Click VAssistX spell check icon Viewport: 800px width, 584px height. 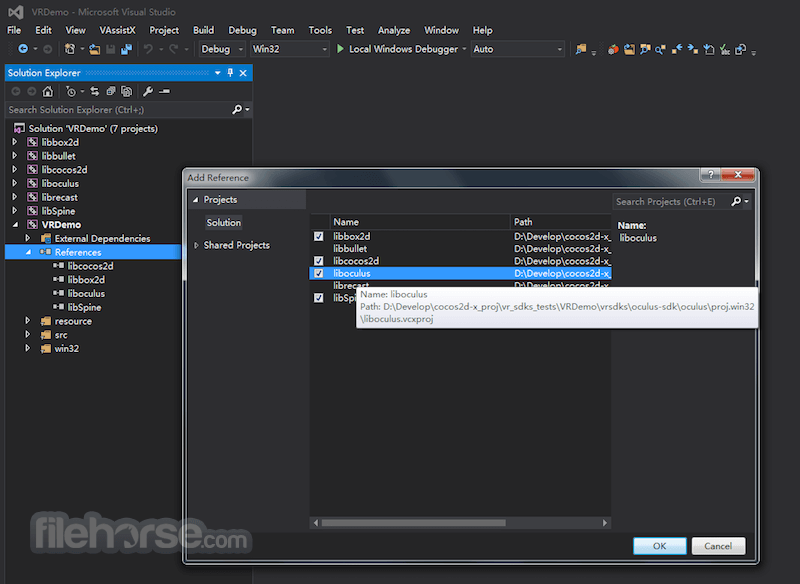[724, 49]
